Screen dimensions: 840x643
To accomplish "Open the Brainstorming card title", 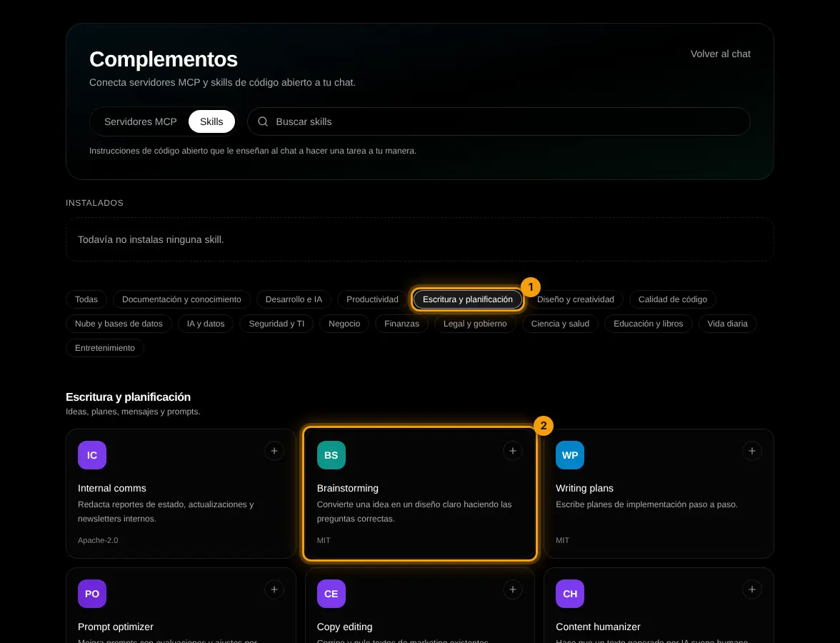I will click(x=348, y=488).
